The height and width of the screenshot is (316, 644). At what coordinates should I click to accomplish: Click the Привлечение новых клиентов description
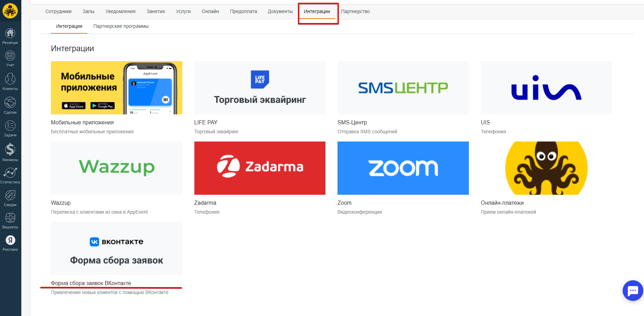click(110, 292)
